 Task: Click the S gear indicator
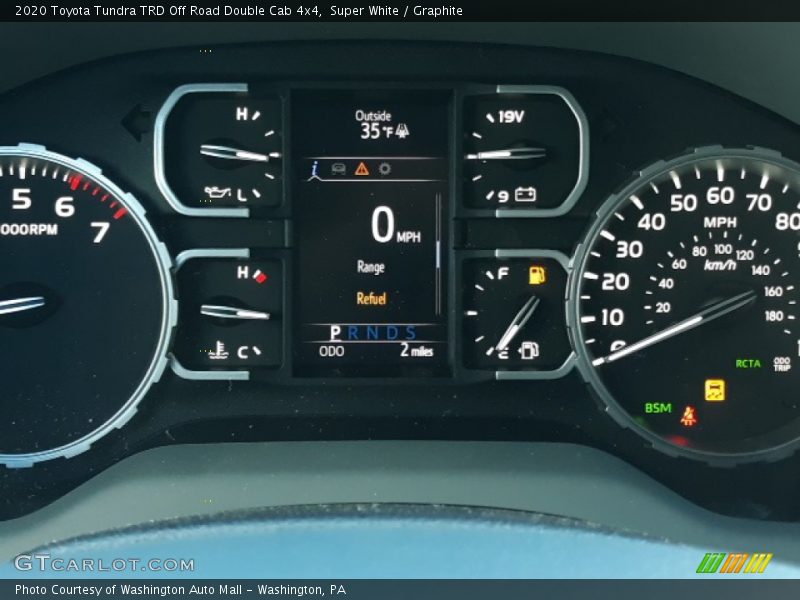[x=411, y=333]
